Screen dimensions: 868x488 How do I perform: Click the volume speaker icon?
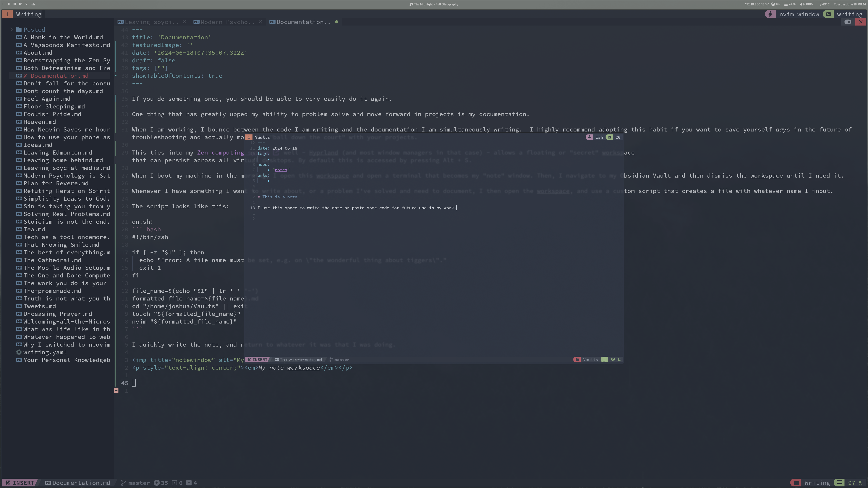(x=802, y=4)
